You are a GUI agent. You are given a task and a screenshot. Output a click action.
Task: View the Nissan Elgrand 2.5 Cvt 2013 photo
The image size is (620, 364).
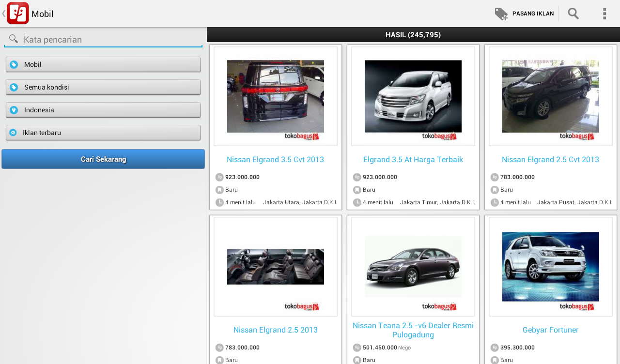click(551, 96)
